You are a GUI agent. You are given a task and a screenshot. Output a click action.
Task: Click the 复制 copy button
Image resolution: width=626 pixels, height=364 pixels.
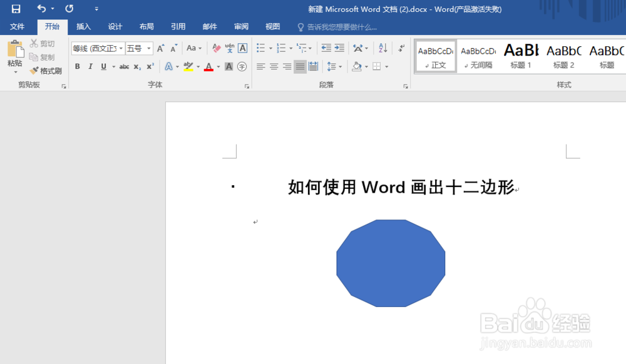(43, 57)
